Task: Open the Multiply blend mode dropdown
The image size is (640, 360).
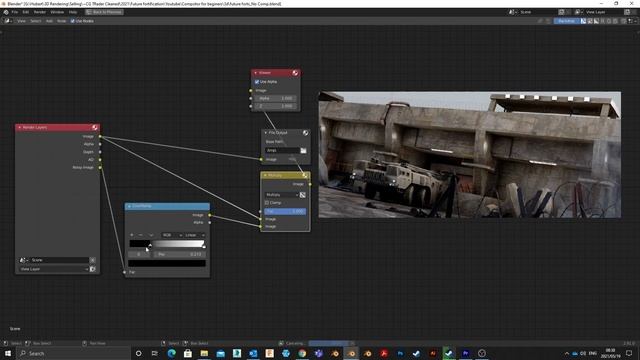Action: coord(282,195)
